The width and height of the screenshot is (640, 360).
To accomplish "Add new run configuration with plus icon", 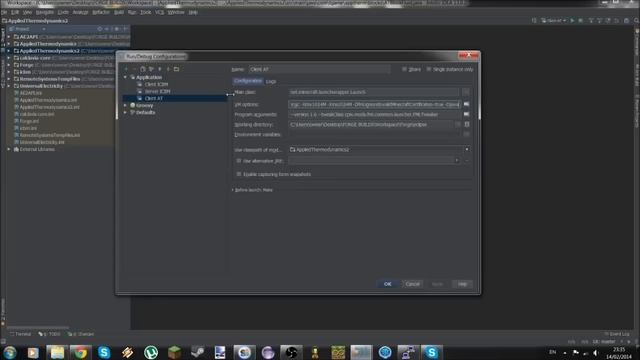I will (126, 69).
